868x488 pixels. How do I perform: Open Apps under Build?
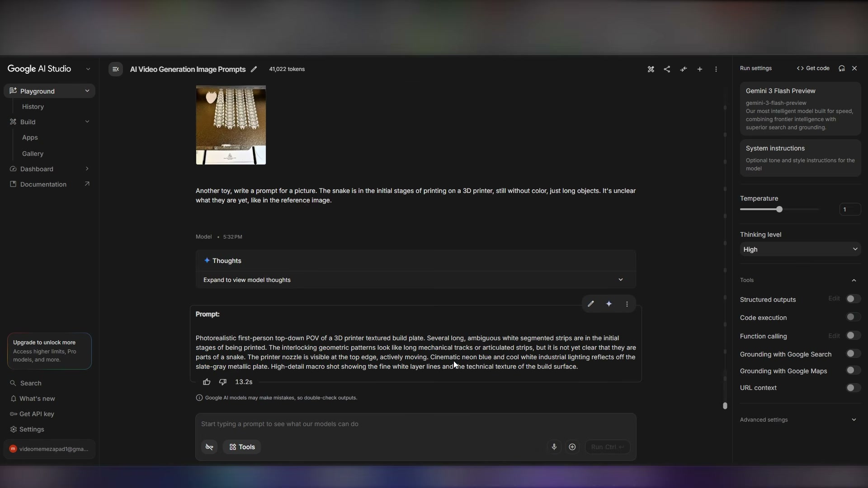click(x=30, y=137)
